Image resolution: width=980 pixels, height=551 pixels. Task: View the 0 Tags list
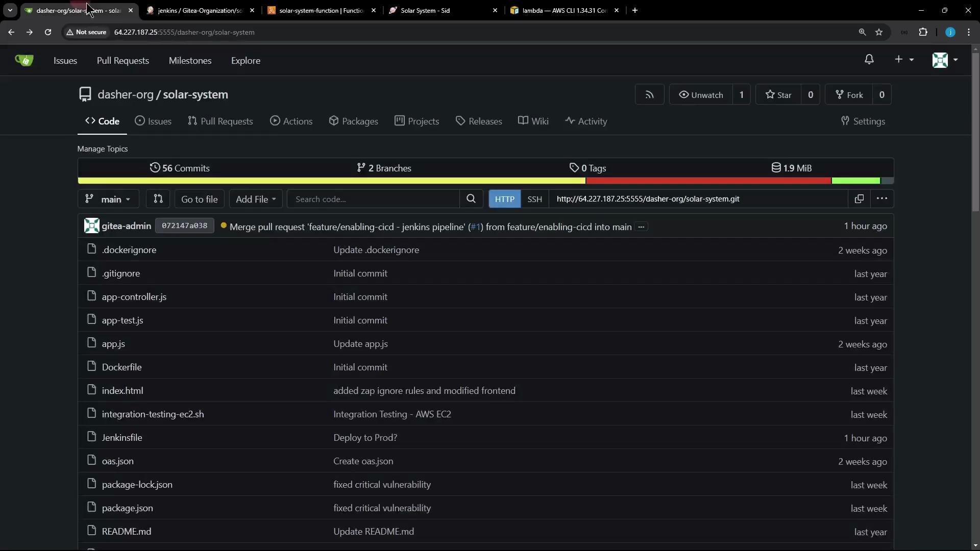[x=587, y=168]
